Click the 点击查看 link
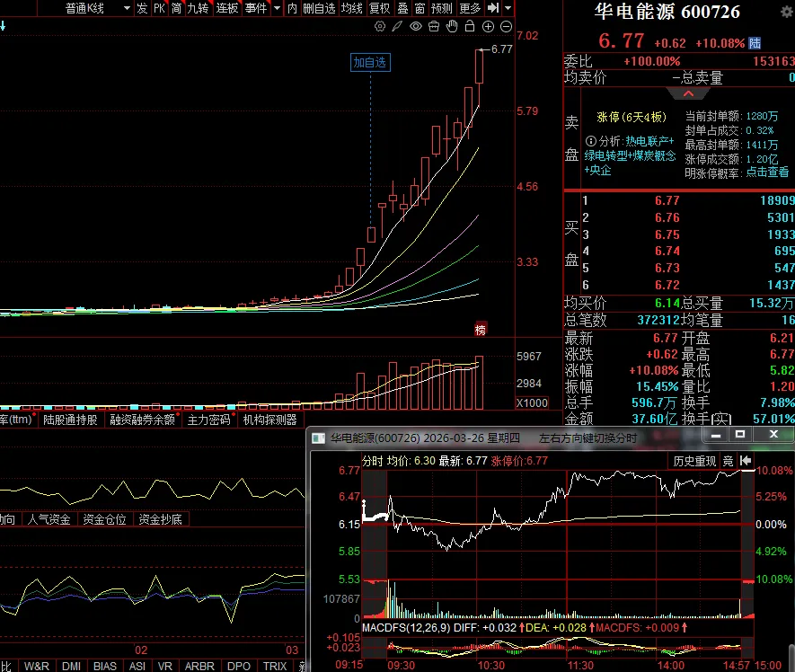This screenshot has height=672, width=795. 767,172
